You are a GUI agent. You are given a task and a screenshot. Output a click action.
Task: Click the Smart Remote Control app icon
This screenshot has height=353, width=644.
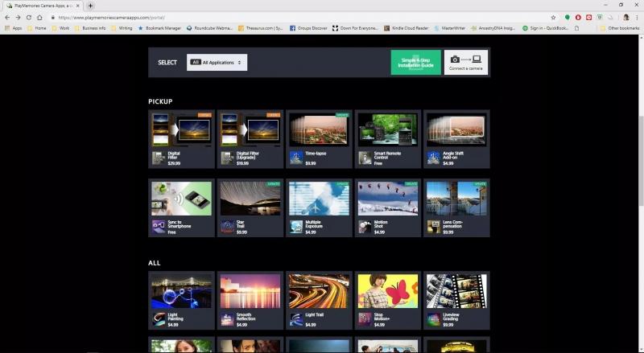point(365,158)
